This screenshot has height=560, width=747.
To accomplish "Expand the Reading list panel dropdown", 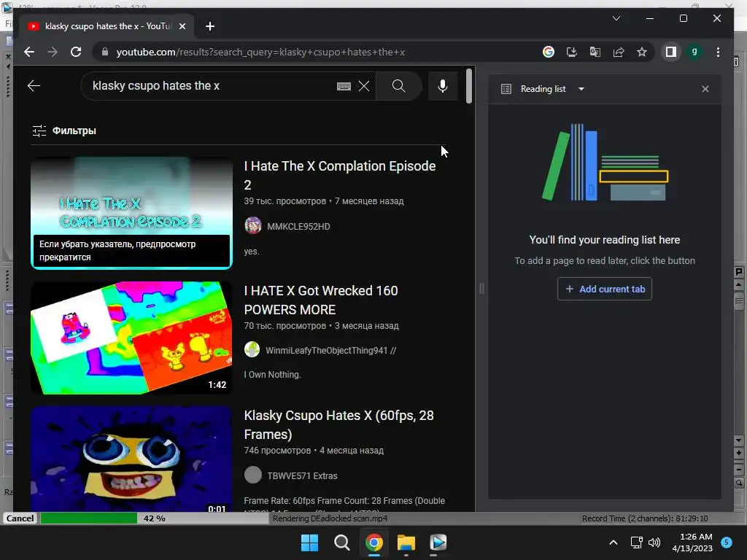I will click(581, 89).
